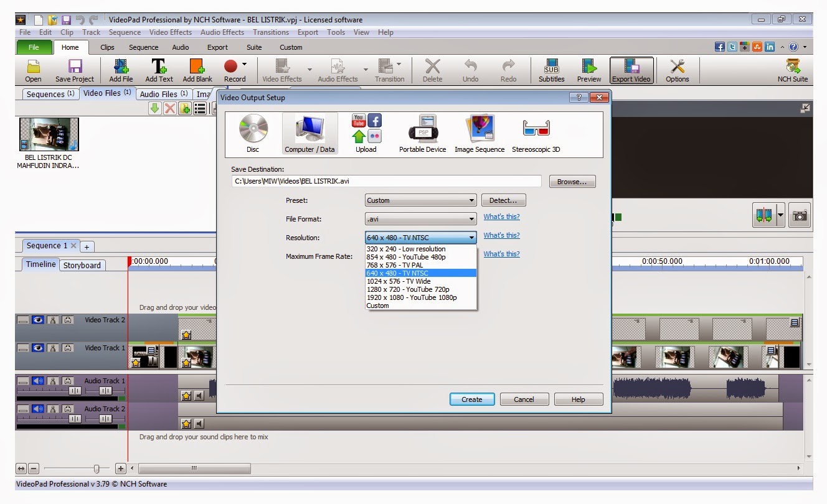
Task: Click the split clip icon under preview
Action: click(x=763, y=216)
